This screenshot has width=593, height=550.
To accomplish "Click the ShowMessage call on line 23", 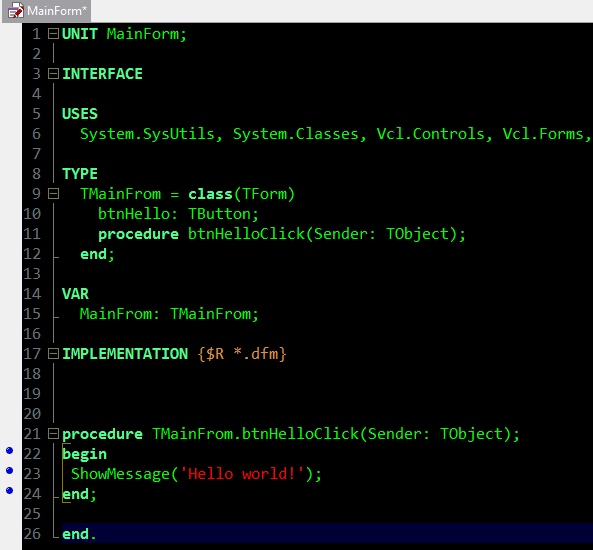I will click(120, 474).
